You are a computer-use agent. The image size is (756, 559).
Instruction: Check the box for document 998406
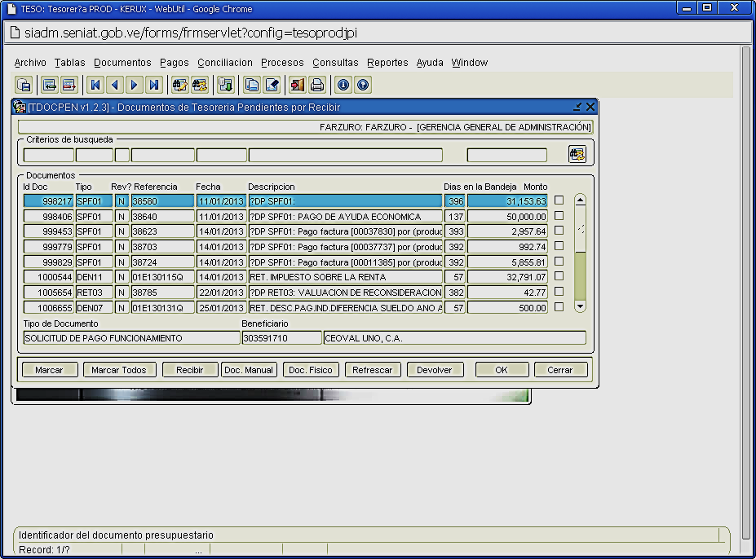pyautogui.click(x=559, y=215)
